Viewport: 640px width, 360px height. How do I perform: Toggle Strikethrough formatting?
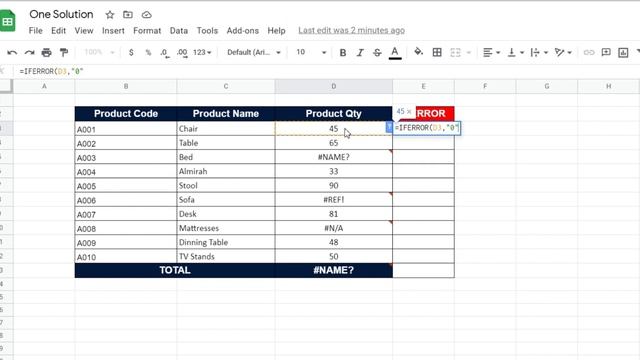[x=377, y=53]
